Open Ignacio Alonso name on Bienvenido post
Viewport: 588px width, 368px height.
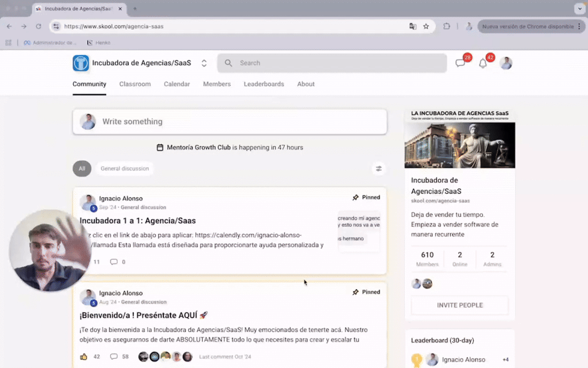121,293
